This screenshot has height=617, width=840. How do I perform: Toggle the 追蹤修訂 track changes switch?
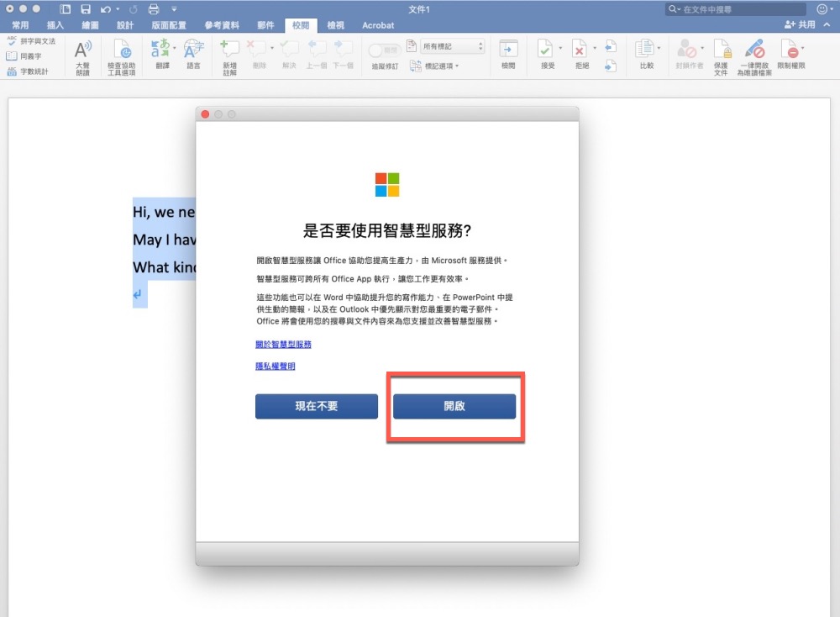pos(385,50)
